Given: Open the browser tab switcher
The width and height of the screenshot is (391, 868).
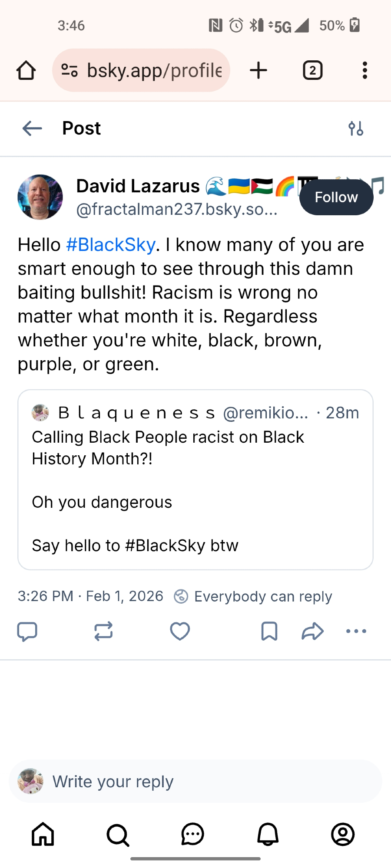Looking at the screenshot, I should tap(313, 70).
